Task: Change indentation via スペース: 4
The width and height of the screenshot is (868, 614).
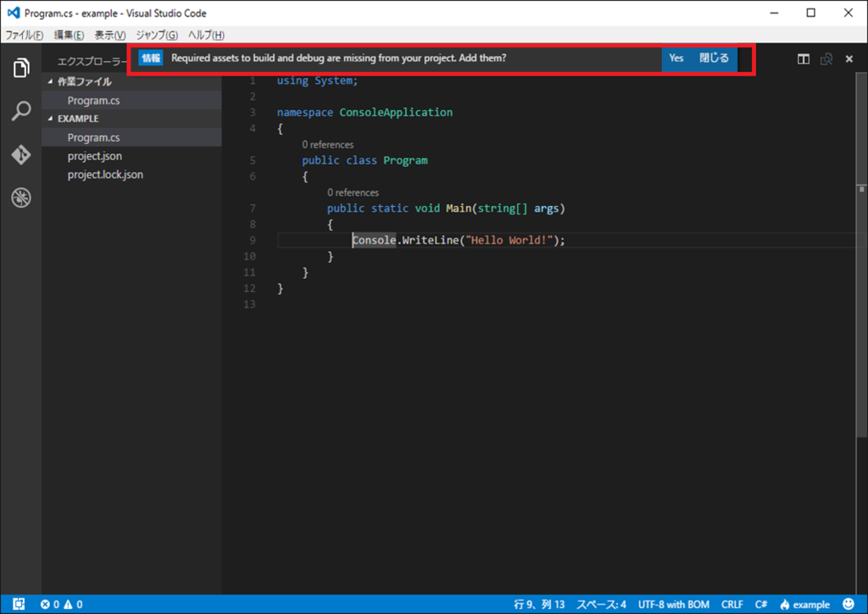Action: point(601,604)
